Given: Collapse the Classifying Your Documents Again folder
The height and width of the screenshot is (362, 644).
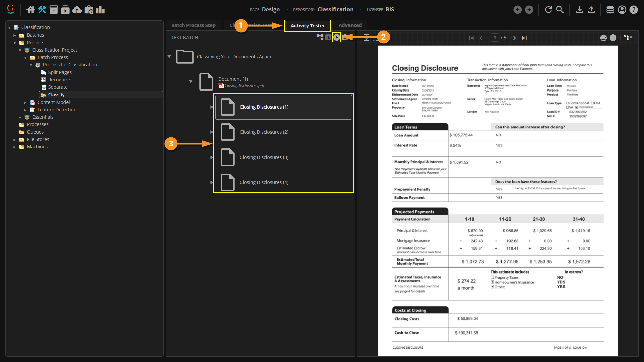Looking at the screenshot, I should click(169, 57).
